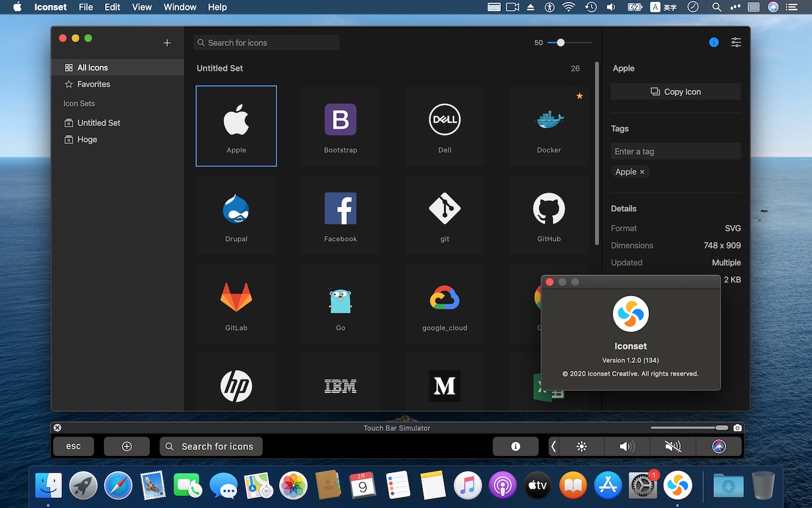Close the Iconset about window
This screenshot has width=812, height=508.
[550, 282]
